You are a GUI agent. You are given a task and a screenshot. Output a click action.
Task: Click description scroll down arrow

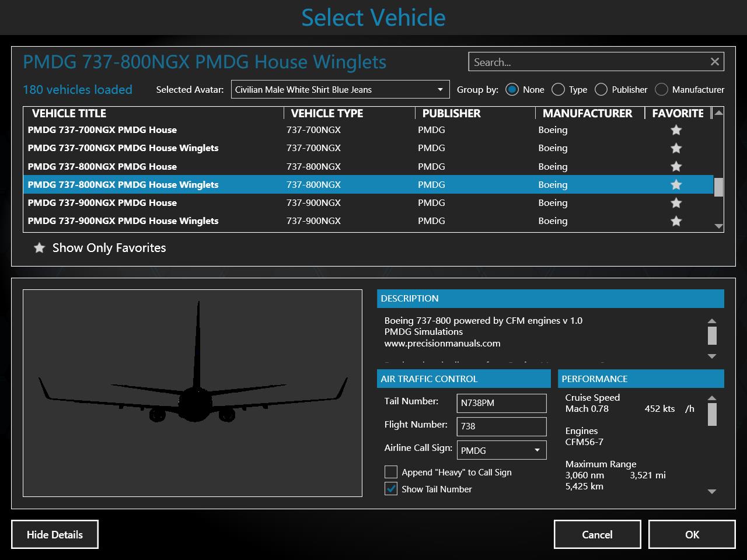tap(712, 356)
